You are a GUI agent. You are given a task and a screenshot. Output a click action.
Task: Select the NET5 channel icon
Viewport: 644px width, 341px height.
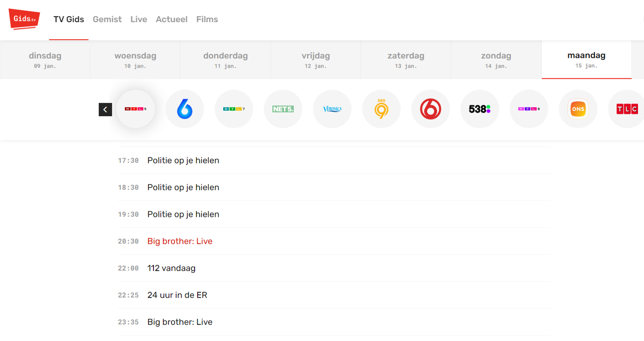(283, 109)
